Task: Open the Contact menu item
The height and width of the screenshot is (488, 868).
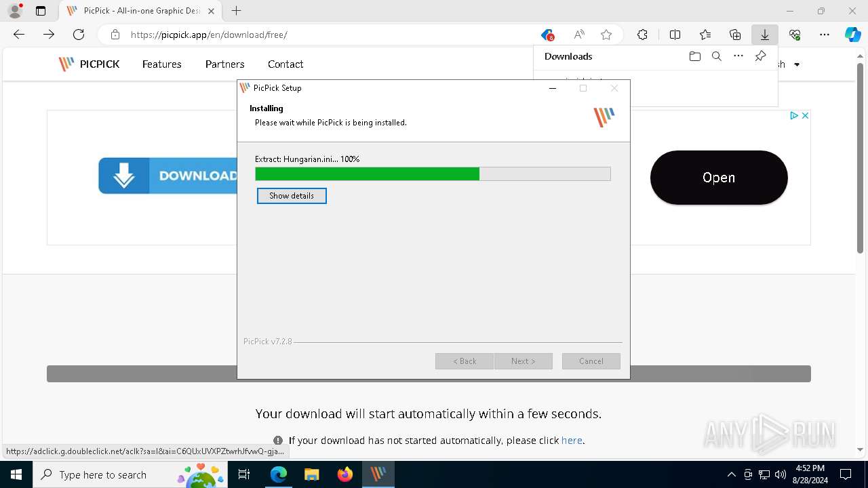Action: 285,64
